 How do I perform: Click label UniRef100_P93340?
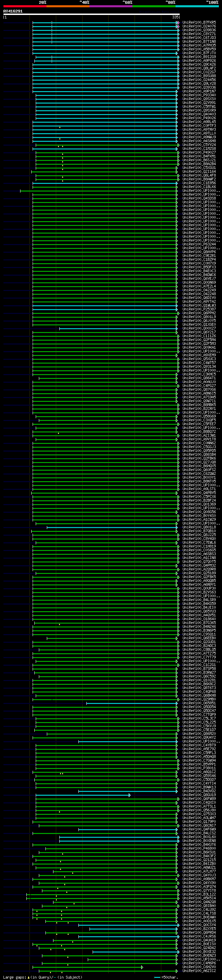click(x=199, y=95)
